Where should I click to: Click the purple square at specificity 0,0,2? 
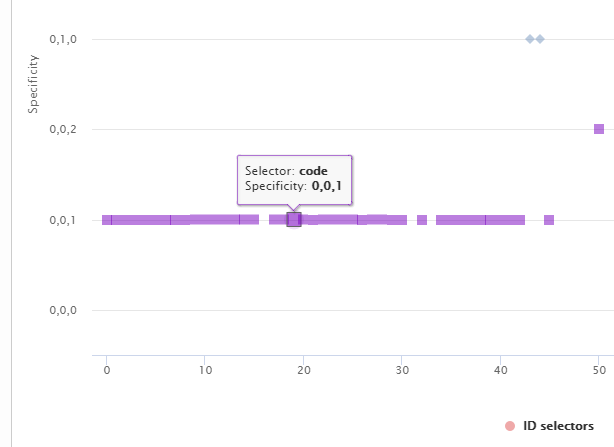[599, 129]
